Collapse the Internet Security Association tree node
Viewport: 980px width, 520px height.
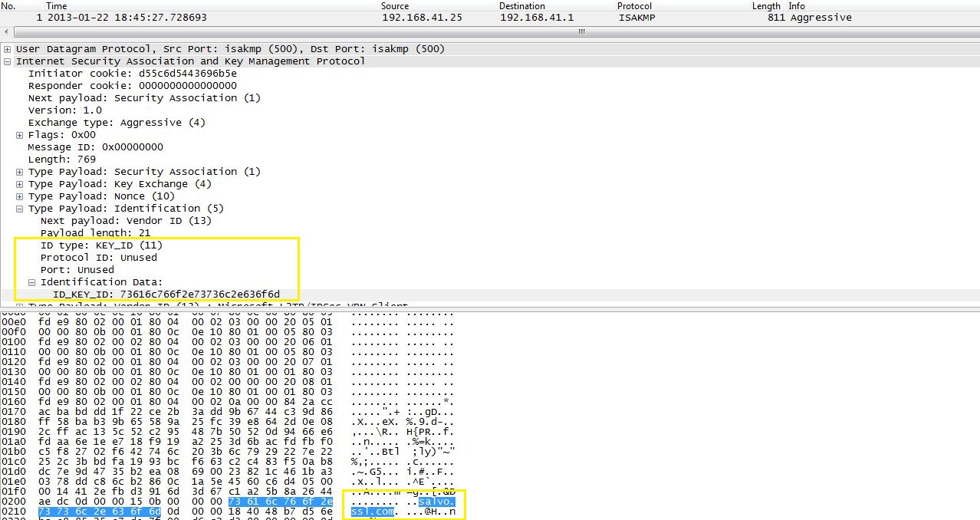point(7,61)
